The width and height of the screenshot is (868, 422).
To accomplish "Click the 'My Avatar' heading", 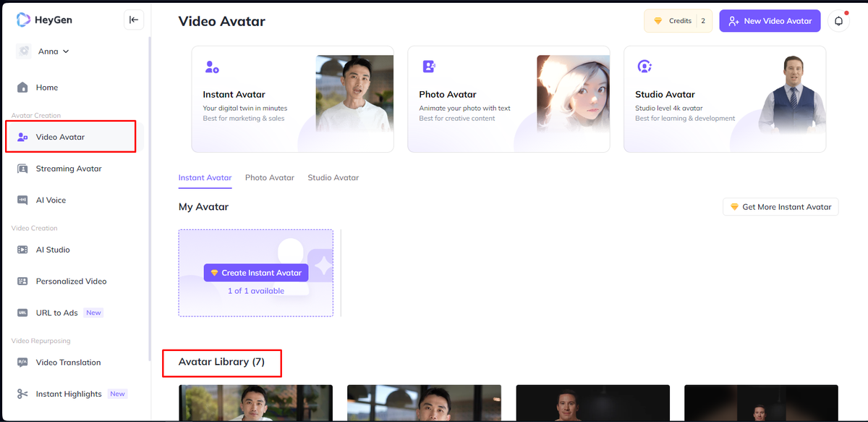I will (x=203, y=207).
